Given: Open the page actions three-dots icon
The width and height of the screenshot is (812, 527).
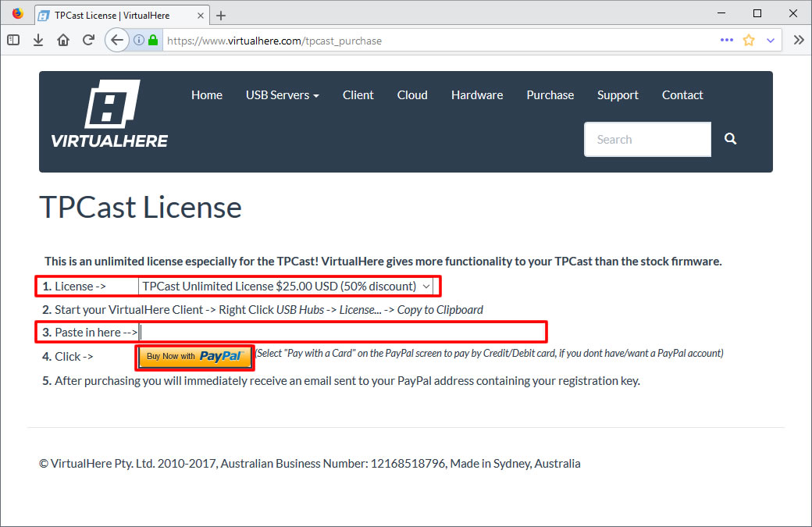Looking at the screenshot, I should coord(727,41).
